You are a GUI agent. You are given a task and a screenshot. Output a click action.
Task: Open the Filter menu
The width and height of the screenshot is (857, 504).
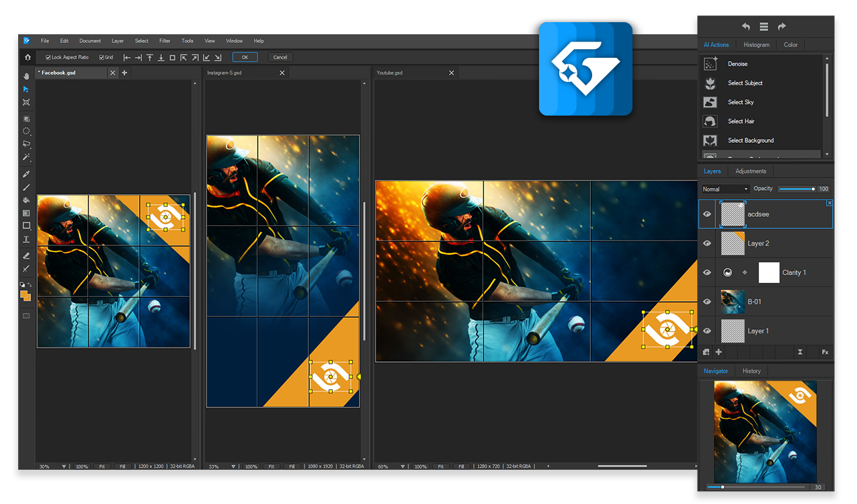[x=165, y=41]
